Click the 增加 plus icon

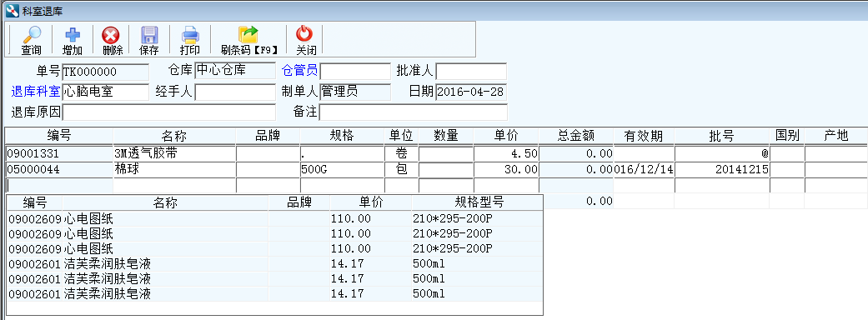click(x=72, y=36)
